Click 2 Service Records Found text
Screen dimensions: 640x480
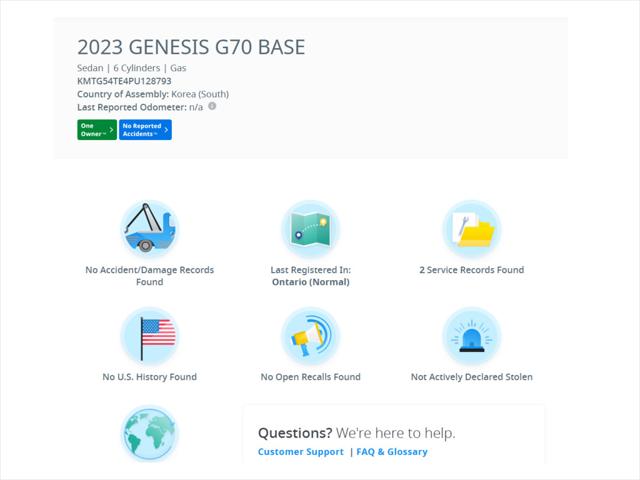(x=471, y=270)
